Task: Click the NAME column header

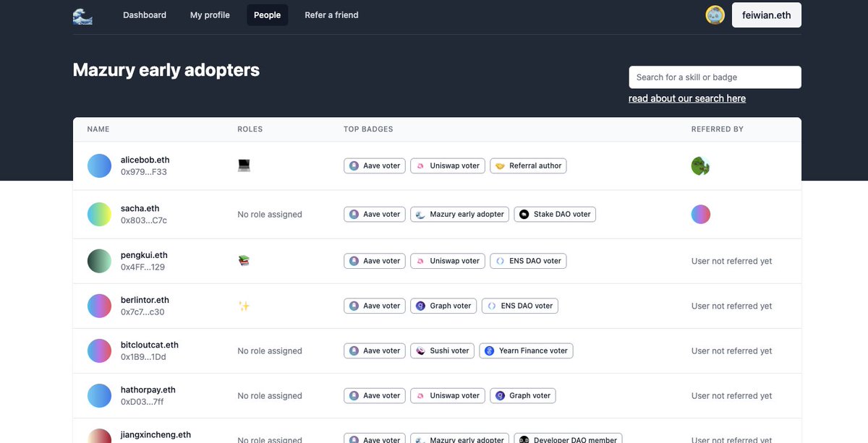Action: point(98,129)
